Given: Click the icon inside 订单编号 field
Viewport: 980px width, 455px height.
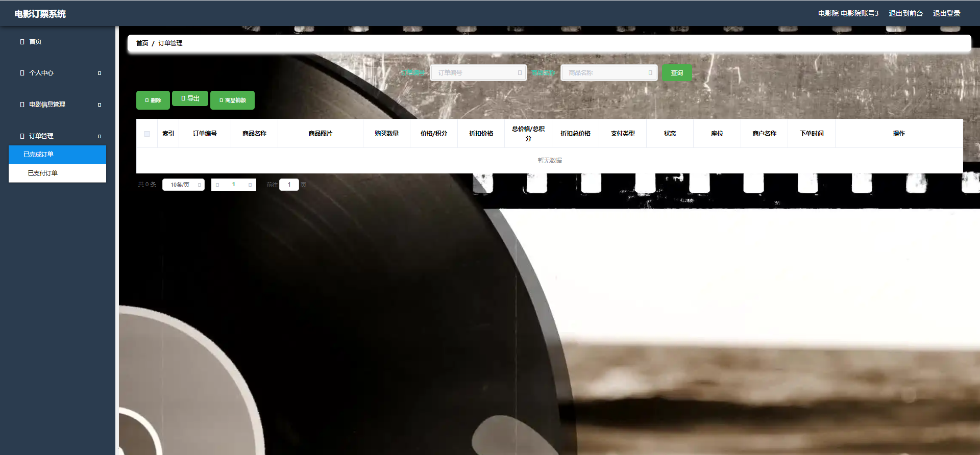Looking at the screenshot, I should pos(520,73).
